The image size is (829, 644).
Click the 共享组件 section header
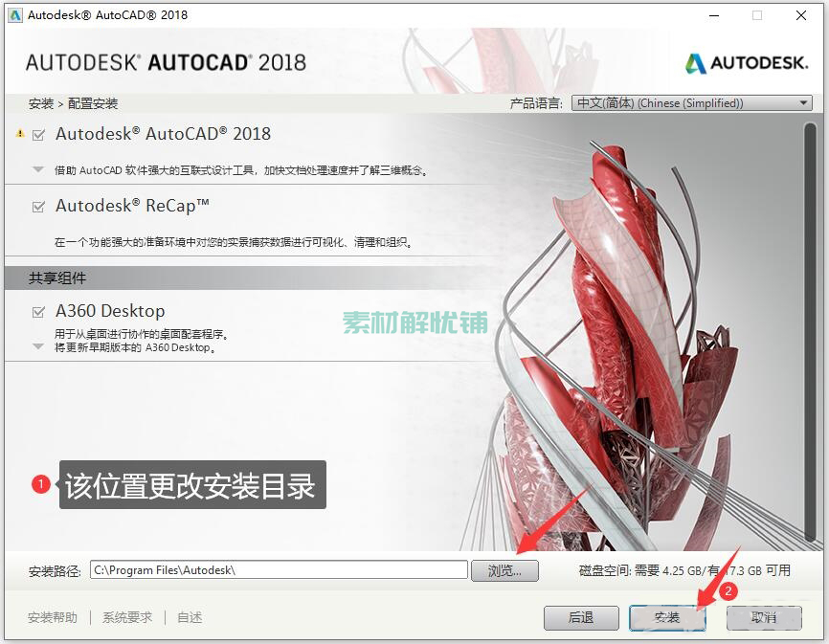coord(57,278)
